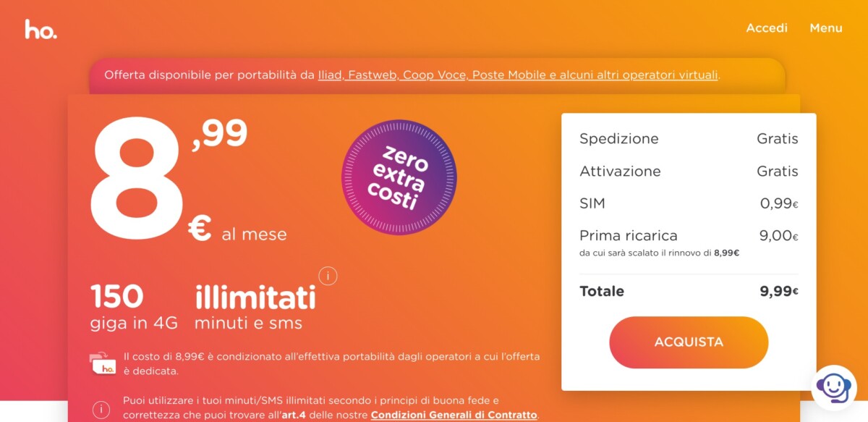The height and width of the screenshot is (422, 868).
Task: Open the chat assistant icon
Action: point(833,387)
